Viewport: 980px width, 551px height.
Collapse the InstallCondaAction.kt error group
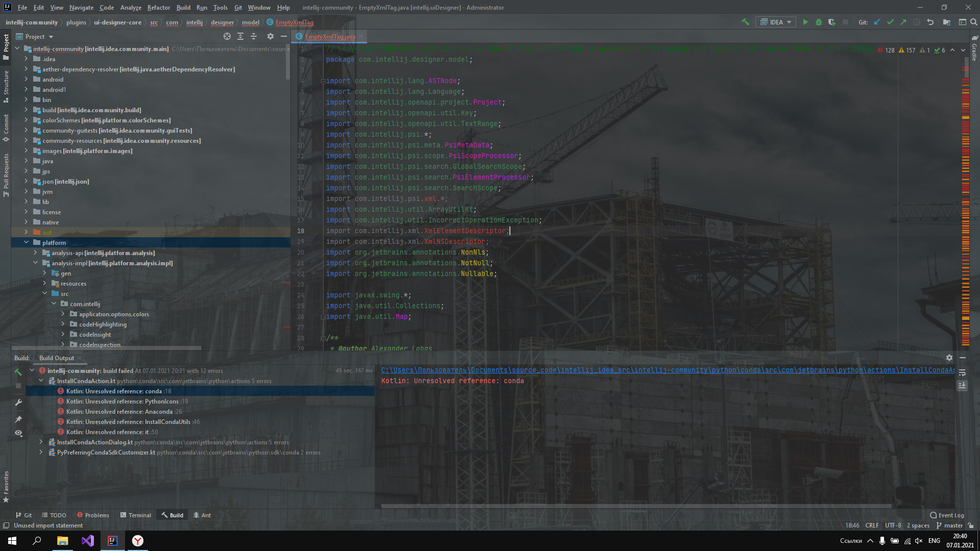click(x=41, y=381)
